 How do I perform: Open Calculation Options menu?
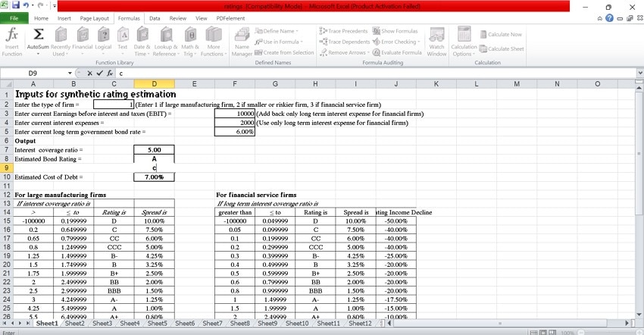(464, 42)
